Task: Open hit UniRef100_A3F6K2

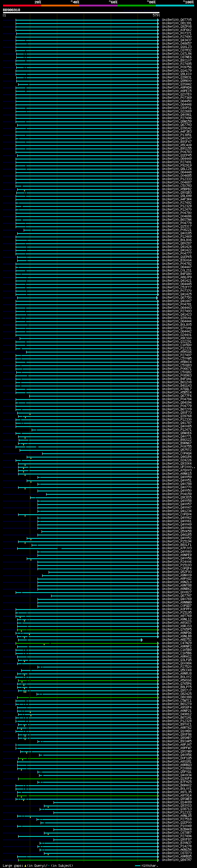Action: [x=177, y=30]
